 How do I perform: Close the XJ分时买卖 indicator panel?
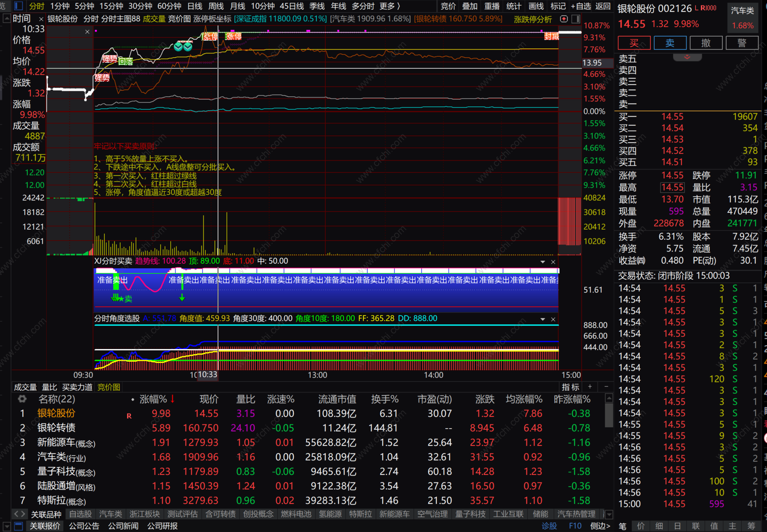553,262
